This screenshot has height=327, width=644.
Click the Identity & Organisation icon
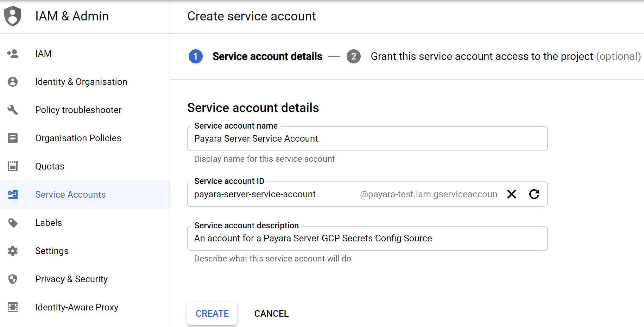(x=13, y=81)
